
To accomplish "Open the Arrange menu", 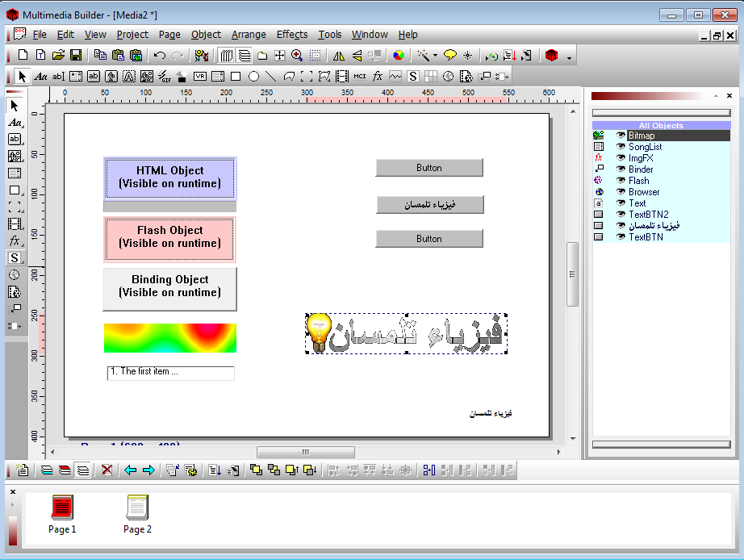I will point(248,35).
